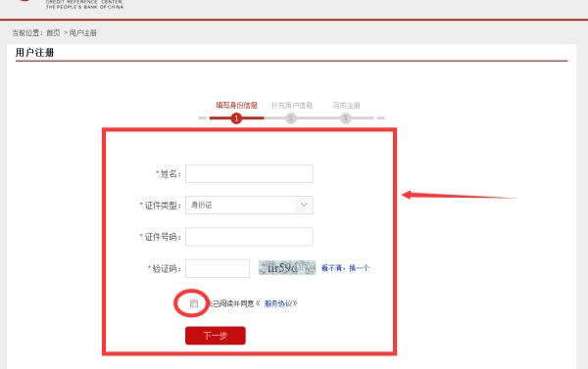Focus the 证件号码 input field

tap(249, 237)
